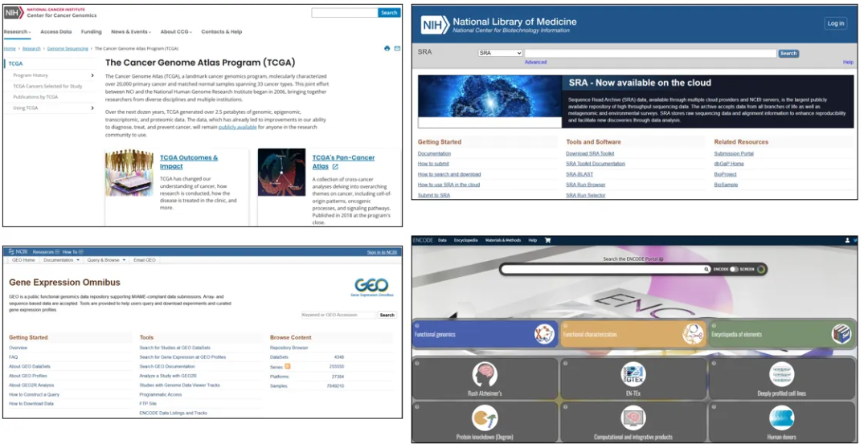
Task: Open the SRA database dropdown
Action: [501, 53]
